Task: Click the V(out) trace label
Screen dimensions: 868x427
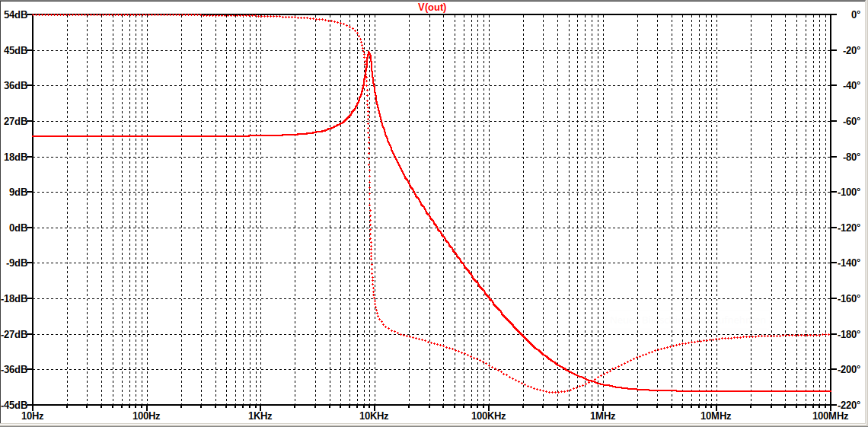Action: coord(432,7)
